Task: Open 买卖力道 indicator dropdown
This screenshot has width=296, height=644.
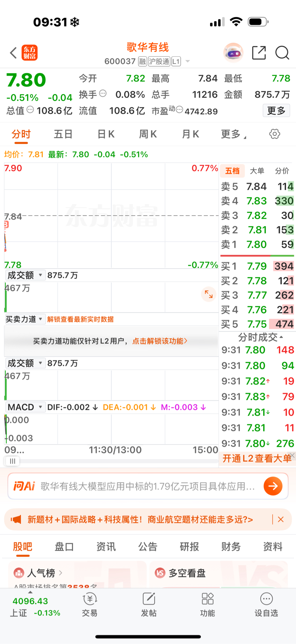Action: 25,319
